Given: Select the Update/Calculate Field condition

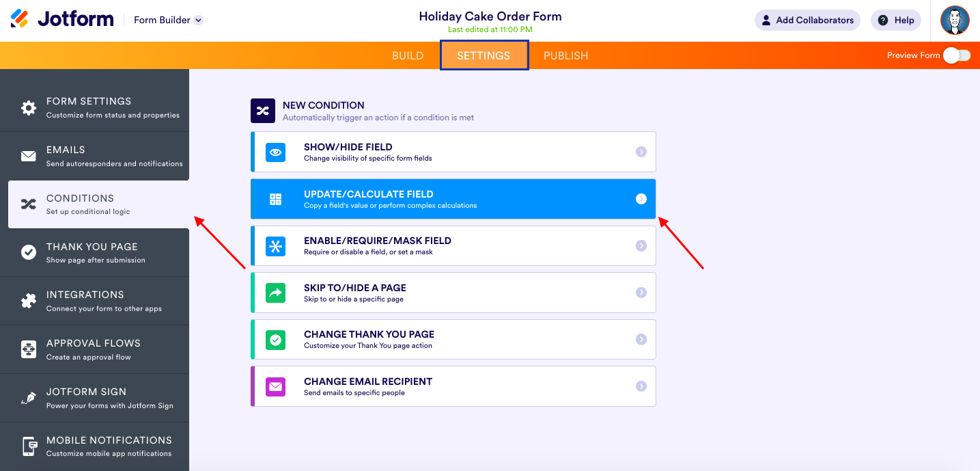Looking at the screenshot, I should pos(453,199).
